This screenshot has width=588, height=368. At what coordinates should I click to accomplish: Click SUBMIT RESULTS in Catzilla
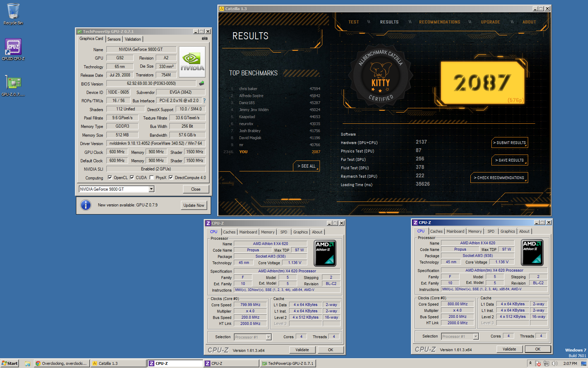coord(510,143)
